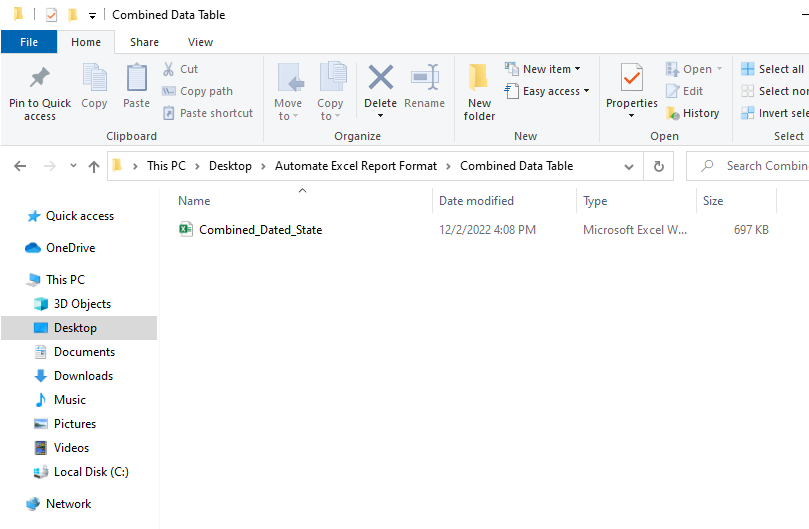Select Desktop in the sidebar
This screenshot has width=809, height=529.
(x=79, y=328)
